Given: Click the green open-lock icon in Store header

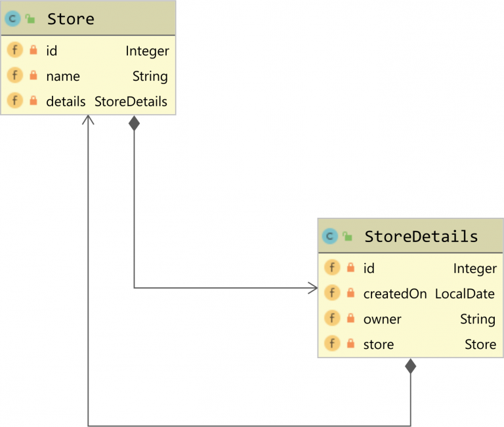Looking at the screenshot, I should click(30, 19).
